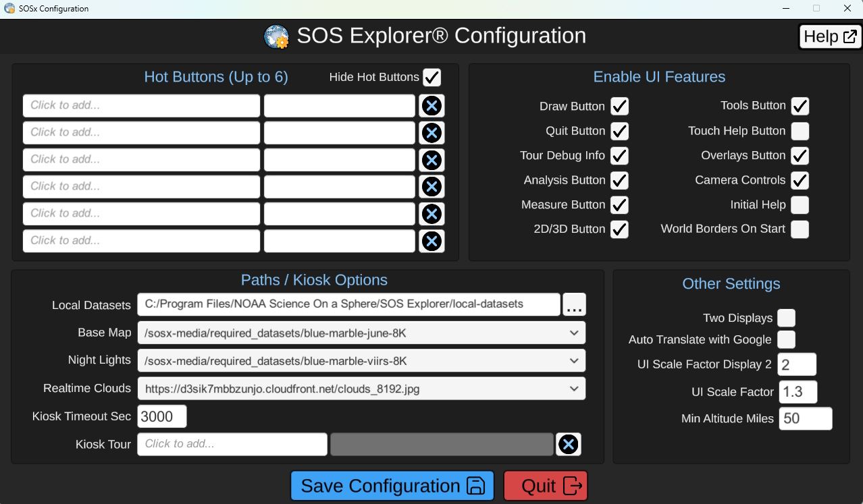Clear the fourth hot button row
The width and height of the screenshot is (863, 504).
431,187
